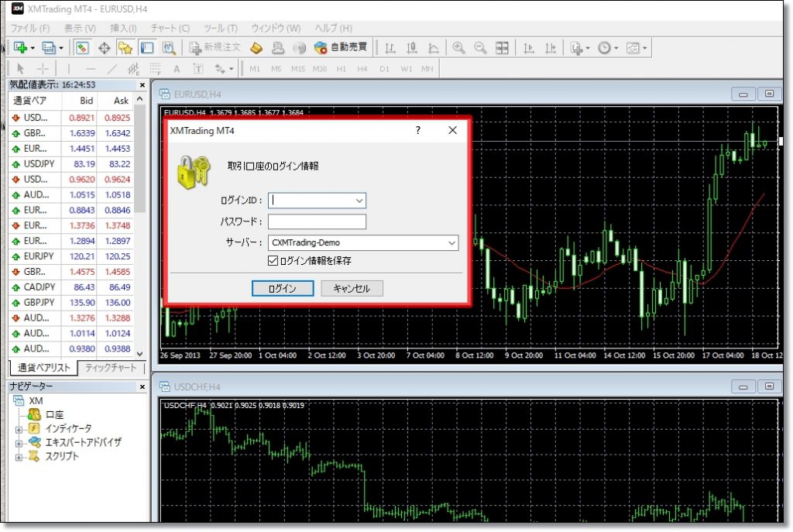Select the crosshair tool

point(43,69)
